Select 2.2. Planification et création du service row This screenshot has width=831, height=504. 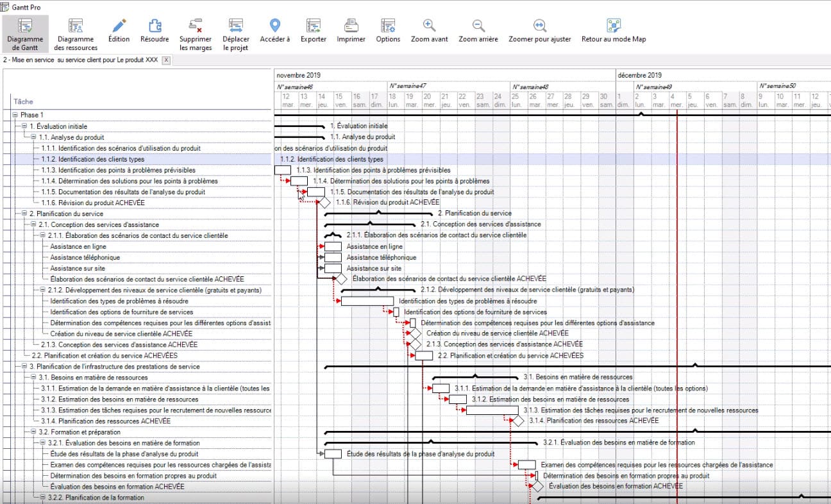pos(105,355)
